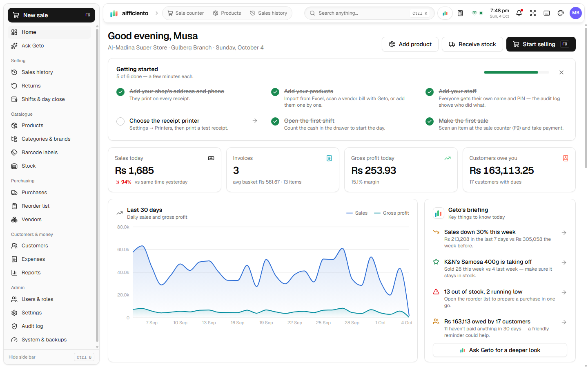The height and width of the screenshot is (368, 588).
Task: Click the breadcrumb chevron after aifficiento
Action: pos(156,13)
